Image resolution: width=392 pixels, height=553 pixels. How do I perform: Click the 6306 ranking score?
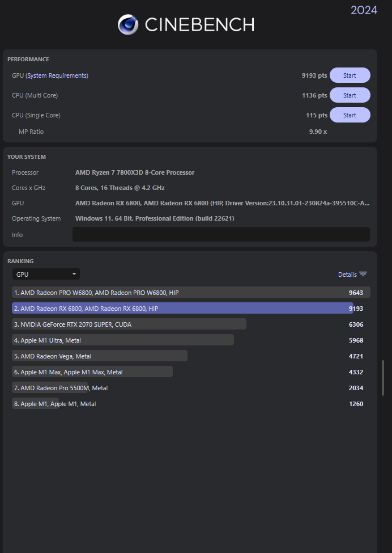(x=356, y=324)
